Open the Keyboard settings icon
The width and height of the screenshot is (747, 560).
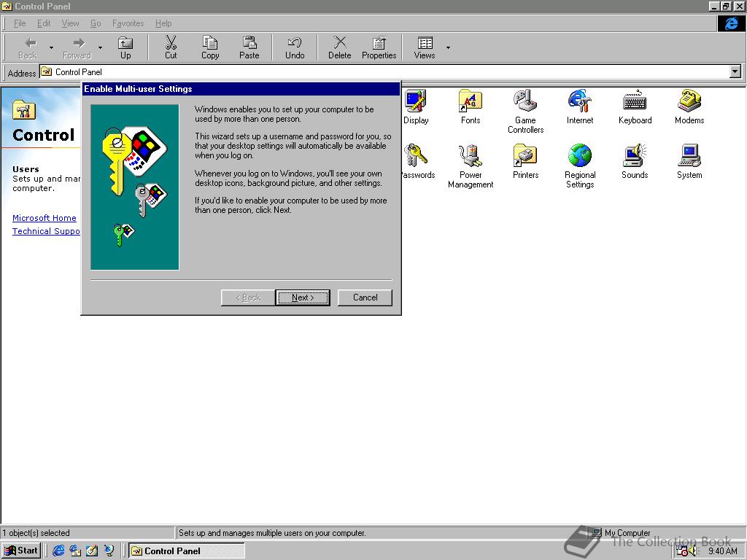tap(635, 107)
